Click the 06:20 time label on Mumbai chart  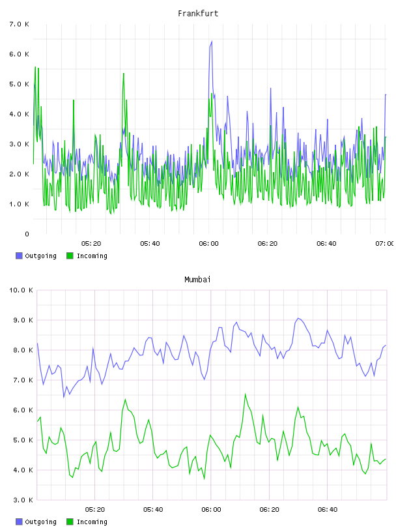pos(270,510)
